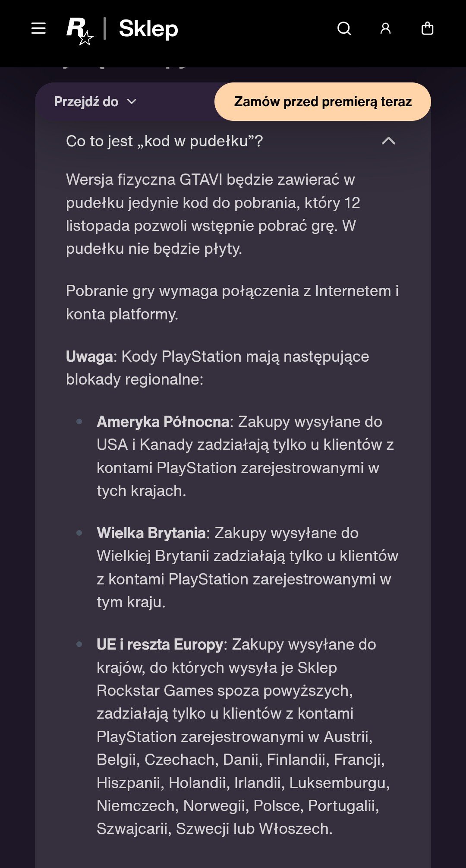This screenshot has height=868, width=466.
Task: Click Zamów przed premierą teraz button
Action: pos(322,101)
